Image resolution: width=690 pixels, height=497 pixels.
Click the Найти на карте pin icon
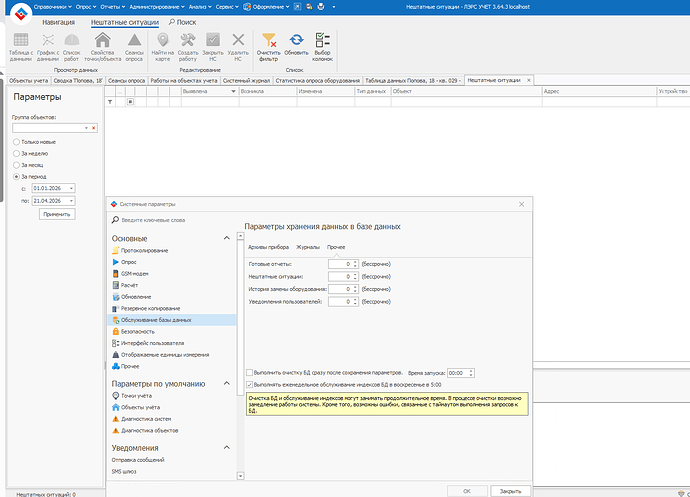(163, 40)
